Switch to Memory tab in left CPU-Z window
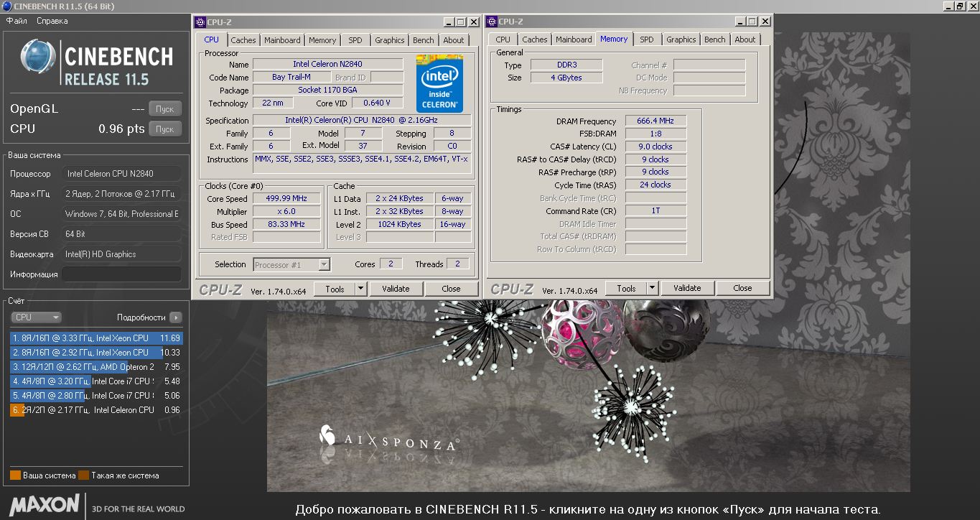The width and height of the screenshot is (980, 520). pyautogui.click(x=322, y=40)
